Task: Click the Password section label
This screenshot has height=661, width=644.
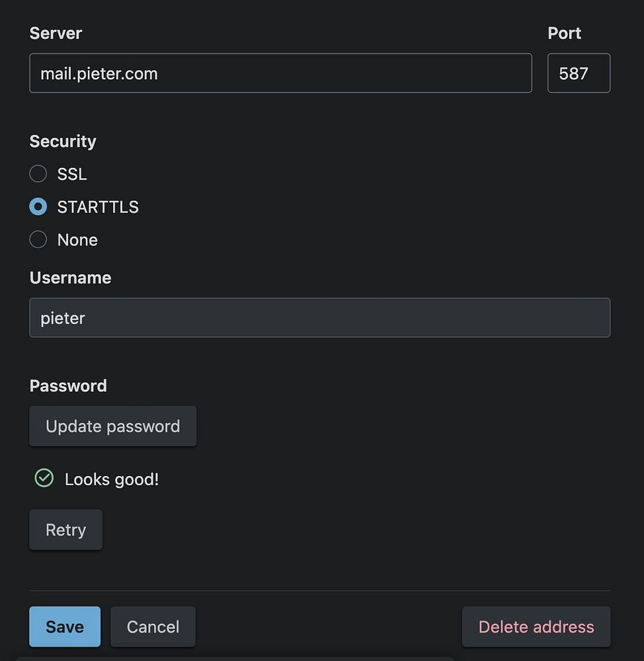Action: [x=68, y=386]
